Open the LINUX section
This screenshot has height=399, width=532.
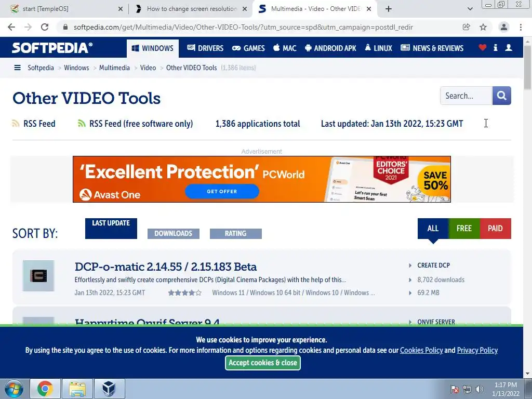tap(378, 48)
